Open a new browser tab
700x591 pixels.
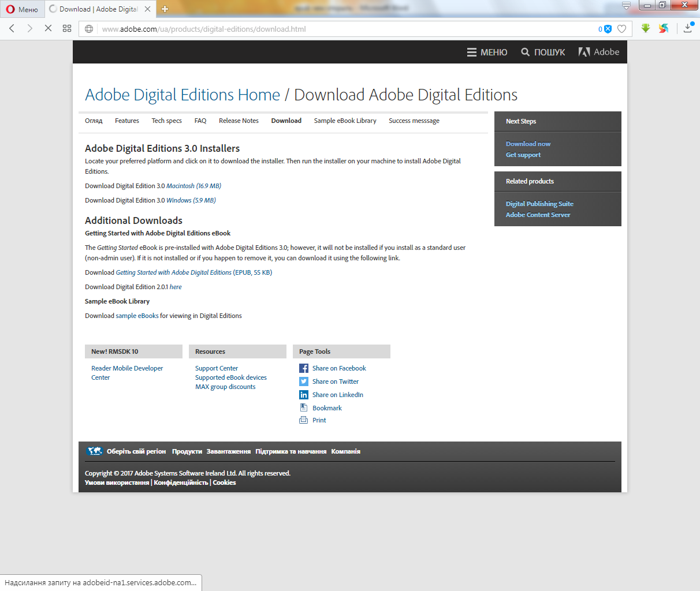coord(165,9)
